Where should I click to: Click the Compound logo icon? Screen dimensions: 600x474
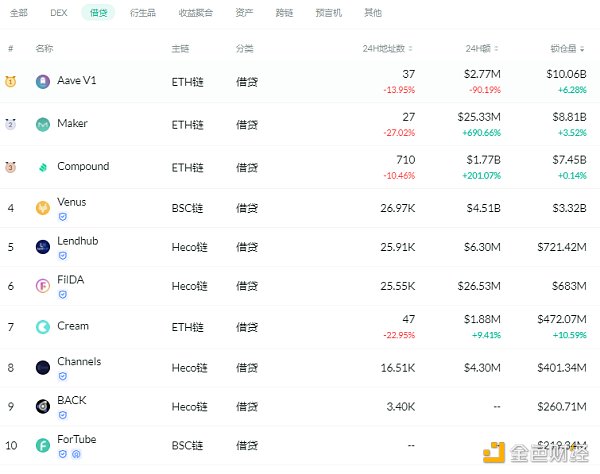click(43, 167)
